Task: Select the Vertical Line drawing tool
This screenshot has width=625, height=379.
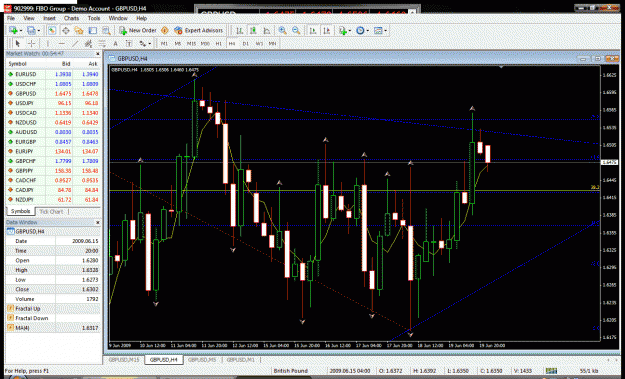Action: 48,43
